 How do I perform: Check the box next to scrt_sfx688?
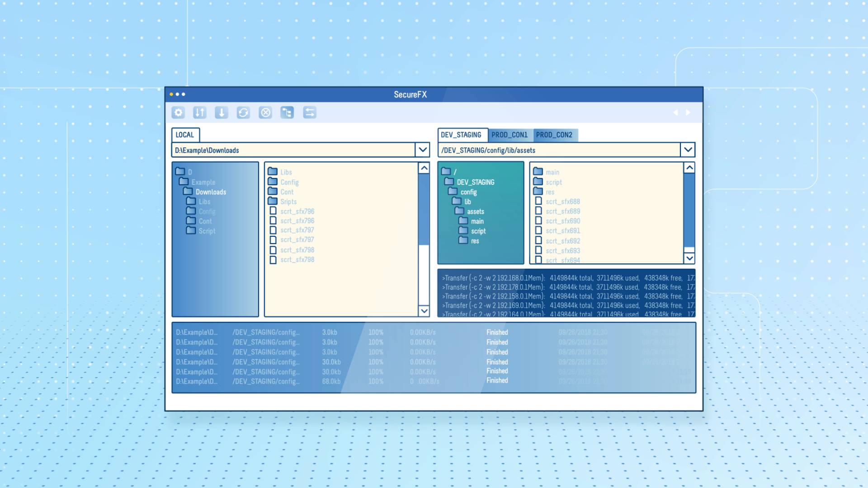pyautogui.click(x=538, y=201)
